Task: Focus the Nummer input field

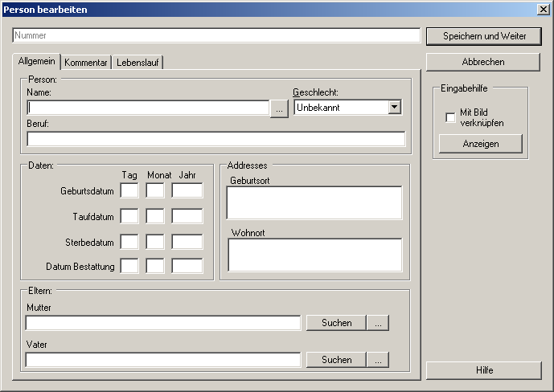Action: (x=216, y=36)
